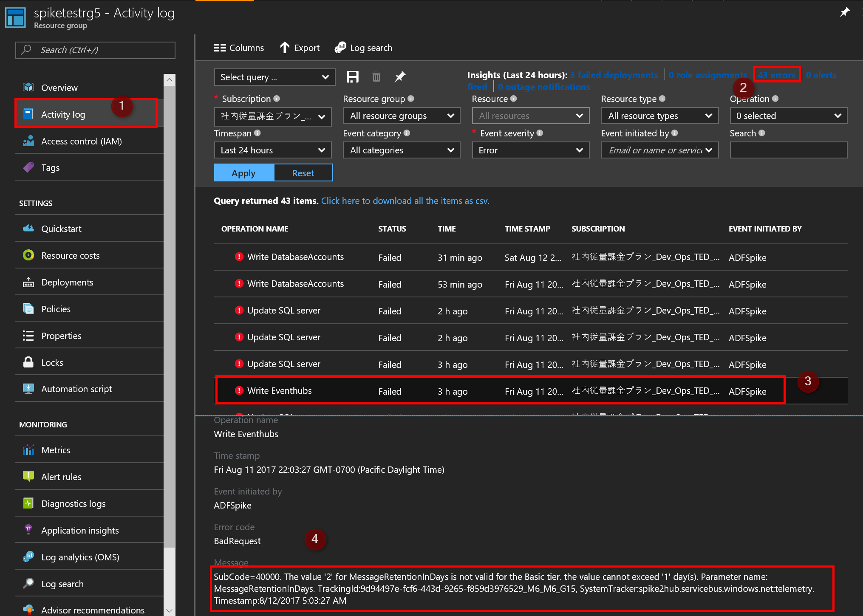Image resolution: width=863 pixels, height=616 pixels.
Task: Click the Application insights bulb icon
Action: pos(28,530)
